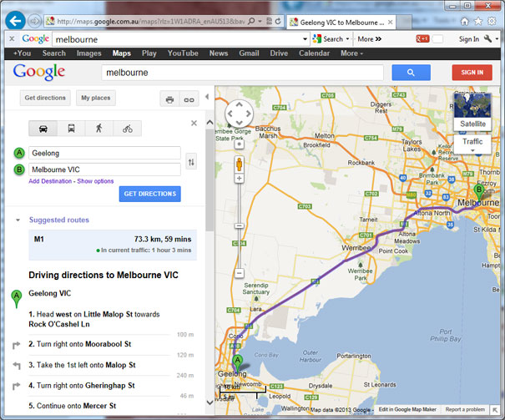Click the blue magnifier search button
The image size is (505, 420).
click(x=411, y=73)
